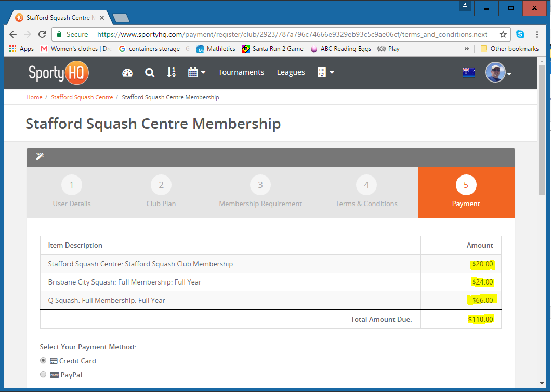Click the Home breadcrumb link
Viewport: 551px width, 392px height.
coord(34,97)
